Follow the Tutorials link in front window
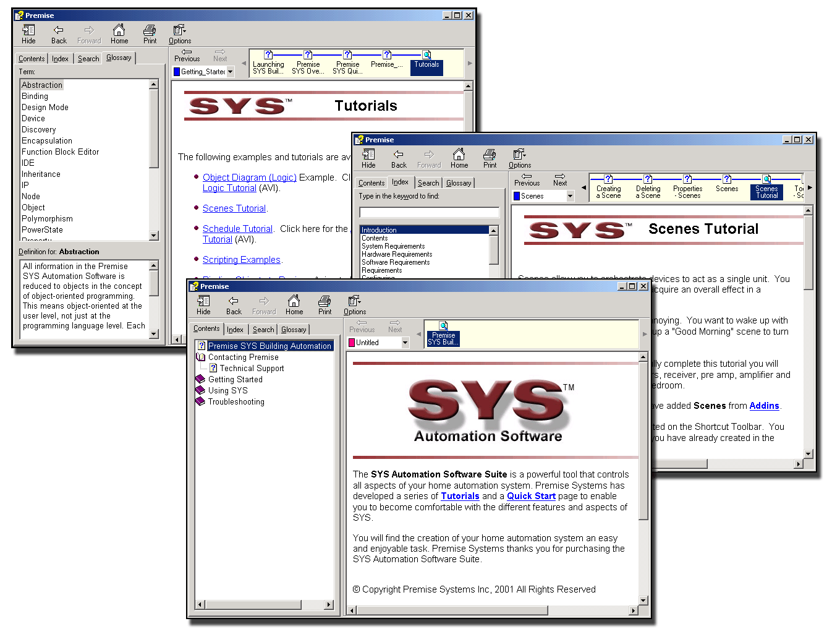This screenshot has width=840, height=642. 460,496
